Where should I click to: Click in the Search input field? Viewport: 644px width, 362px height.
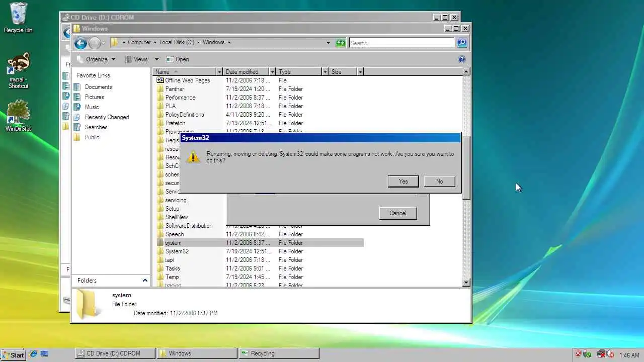[x=401, y=43]
